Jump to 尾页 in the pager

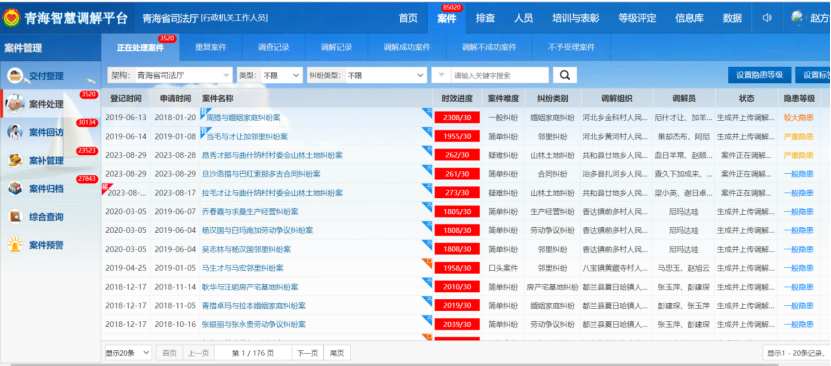point(337,353)
